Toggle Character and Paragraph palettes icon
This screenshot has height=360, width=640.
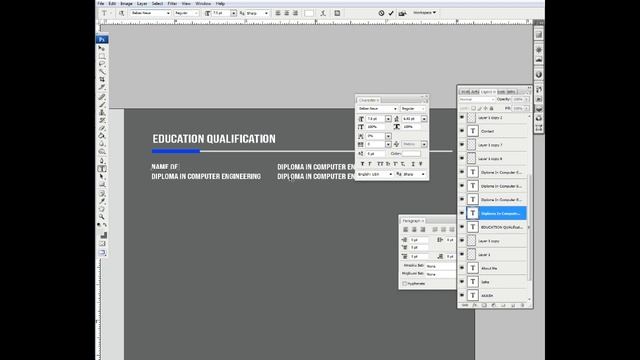(337, 13)
